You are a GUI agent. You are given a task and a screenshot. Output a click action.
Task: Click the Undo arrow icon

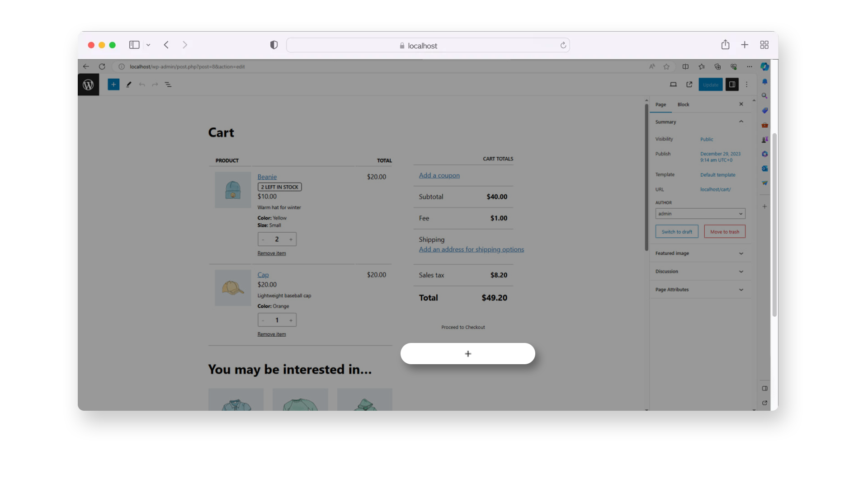click(x=142, y=84)
